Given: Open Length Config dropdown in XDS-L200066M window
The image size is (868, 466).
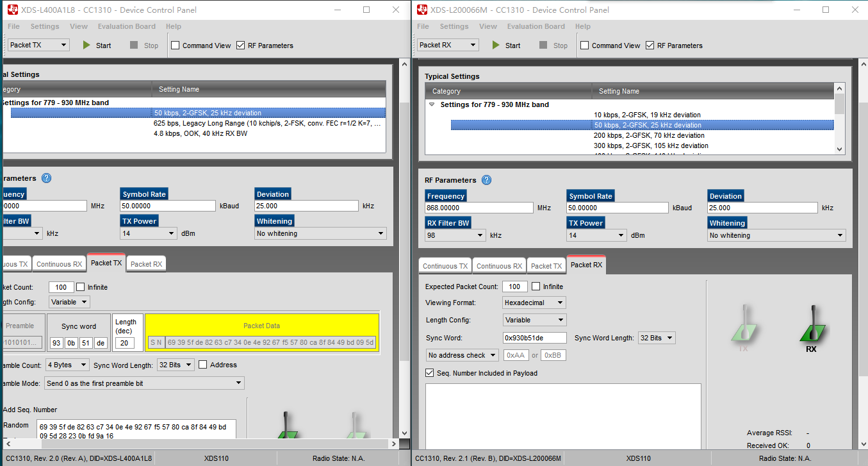Looking at the screenshot, I should pyautogui.click(x=535, y=320).
